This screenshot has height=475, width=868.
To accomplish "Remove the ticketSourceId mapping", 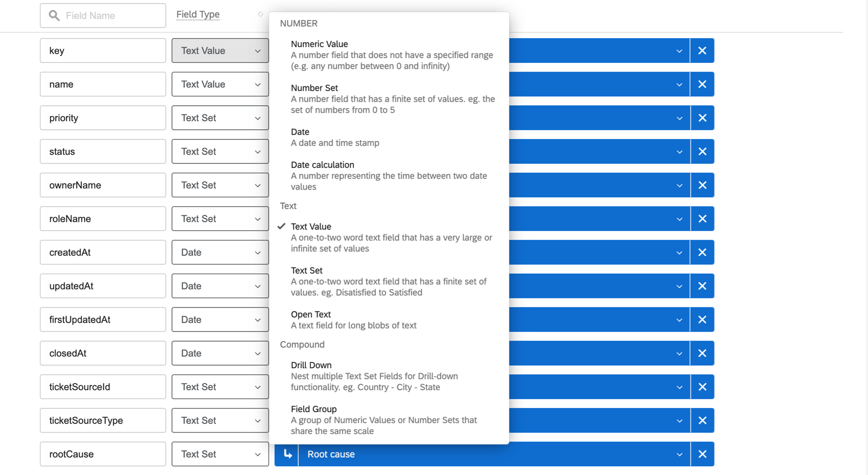I will tap(702, 387).
